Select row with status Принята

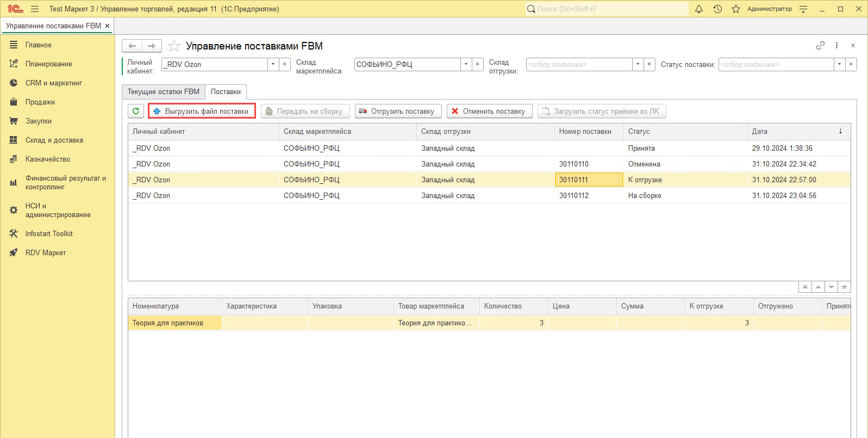click(x=489, y=148)
